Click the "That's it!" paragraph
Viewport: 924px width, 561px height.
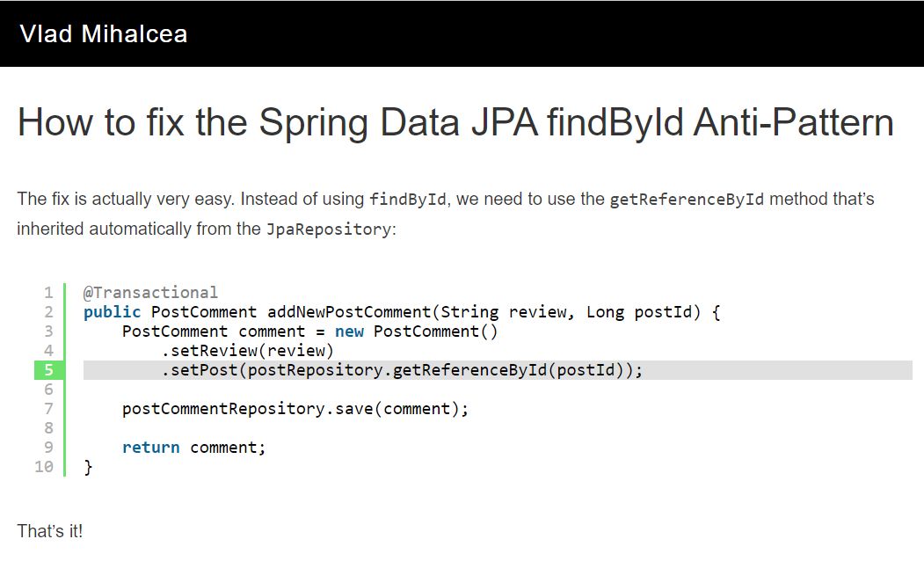tap(50, 531)
